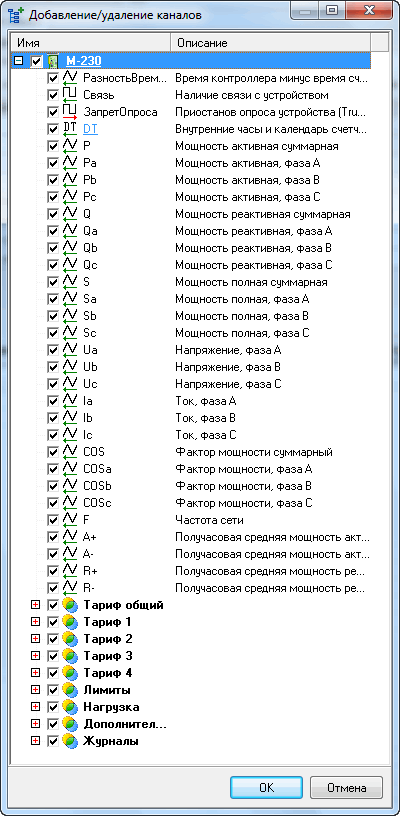This screenshot has width=400, height=816.
Task: Click the DT clock channel icon
Action: (69, 129)
